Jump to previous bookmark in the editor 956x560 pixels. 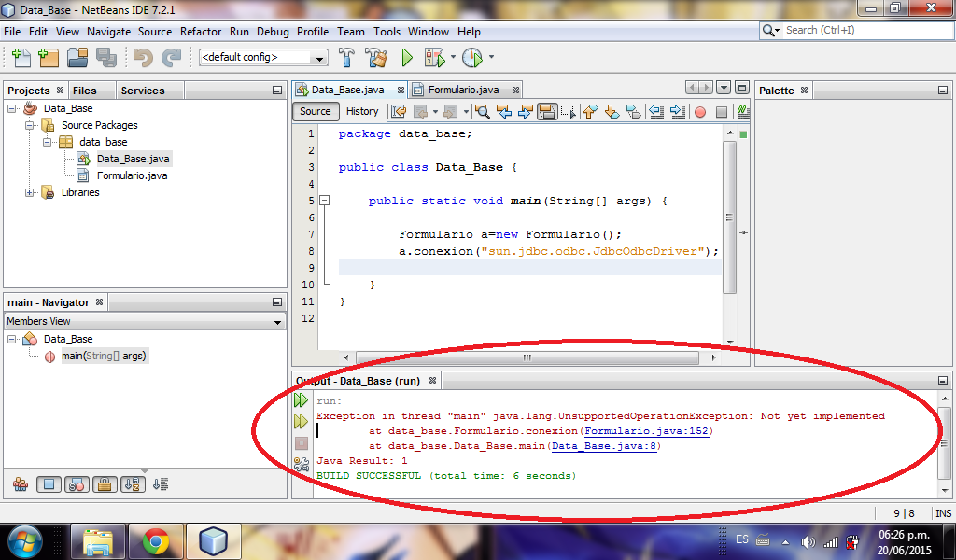click(590, 111)
